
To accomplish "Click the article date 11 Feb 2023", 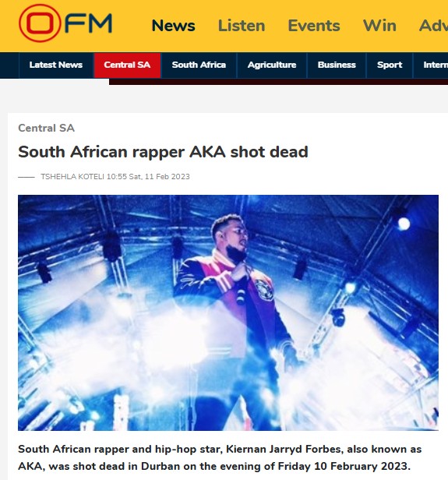I will tap(167, 177).
